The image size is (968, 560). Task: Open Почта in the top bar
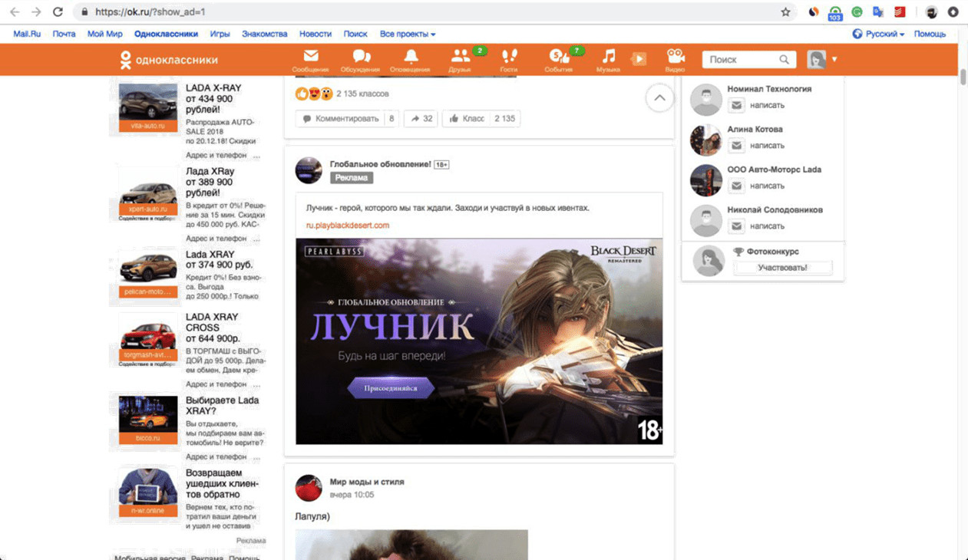pyautogui.click(x=64, y=35)
